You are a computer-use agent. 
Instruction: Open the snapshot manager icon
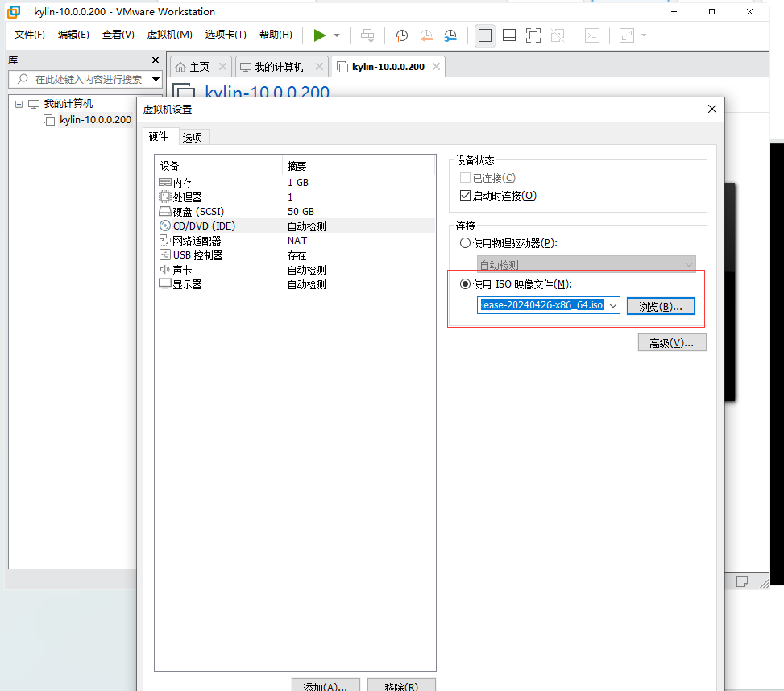coord(450,35)
